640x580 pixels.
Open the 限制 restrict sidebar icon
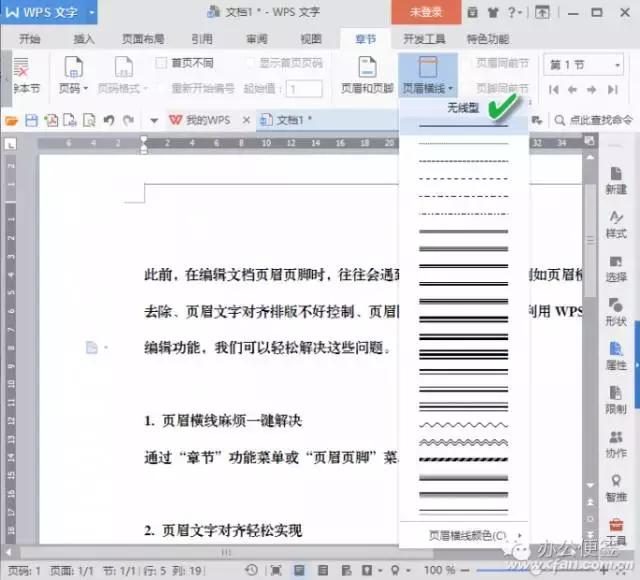pos(616,400)
